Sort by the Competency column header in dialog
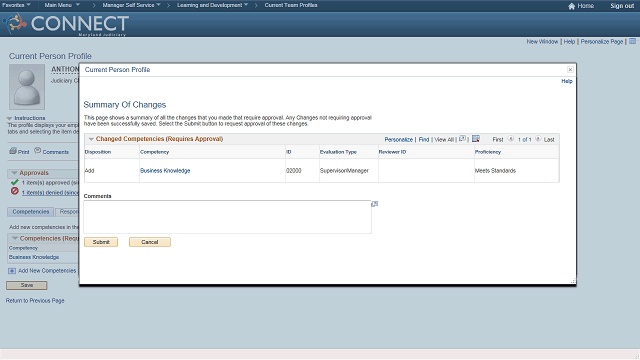This screenshot has height=360, width=640. (x=154, y=152)
